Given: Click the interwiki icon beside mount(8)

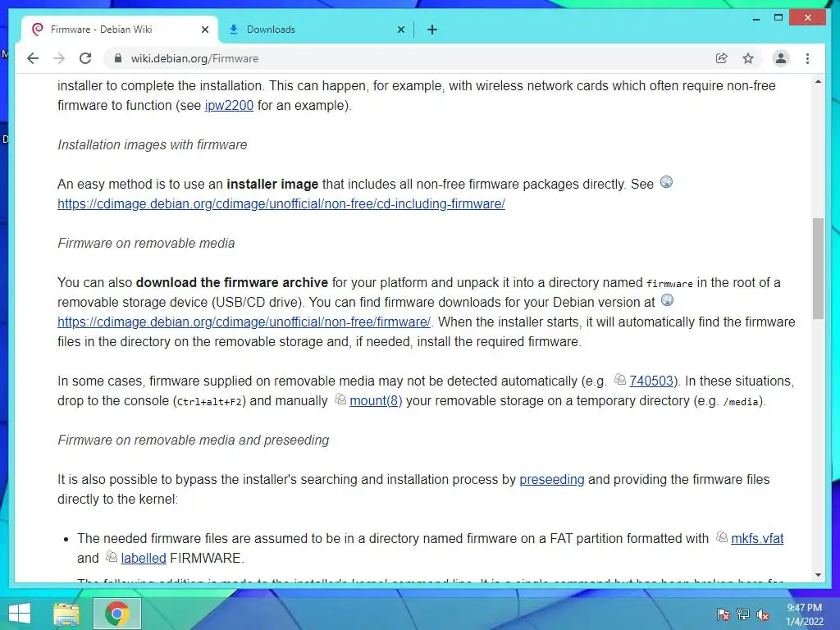Looking at the screenshot, I should [340, 399].
